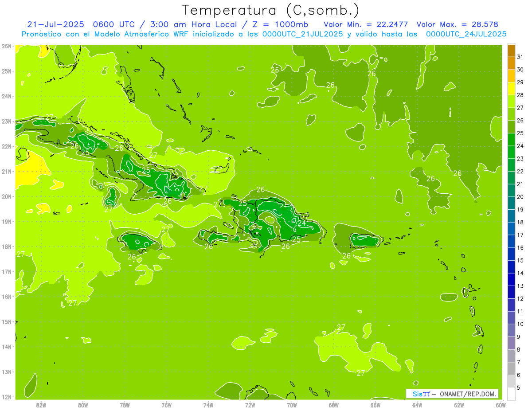Click the '68W' longitude axis label

[x=333, y=405]
